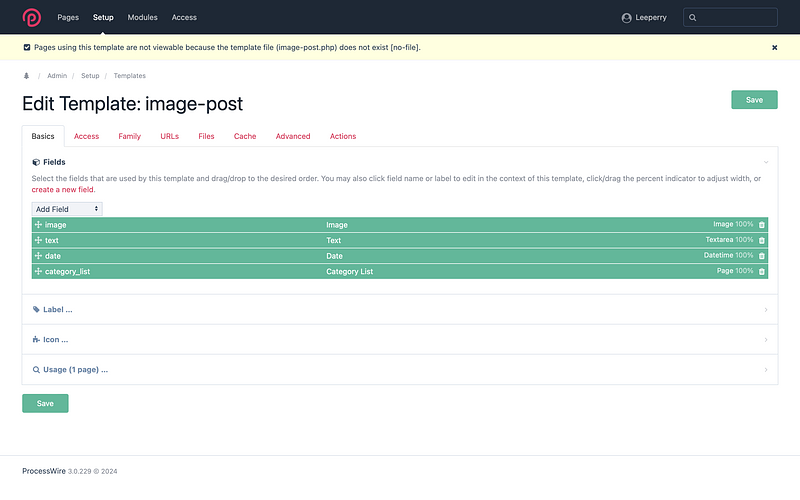Switch to the Advanced tab
The width and height of the screenshot is (800, 500).
(x=293, y=136)
